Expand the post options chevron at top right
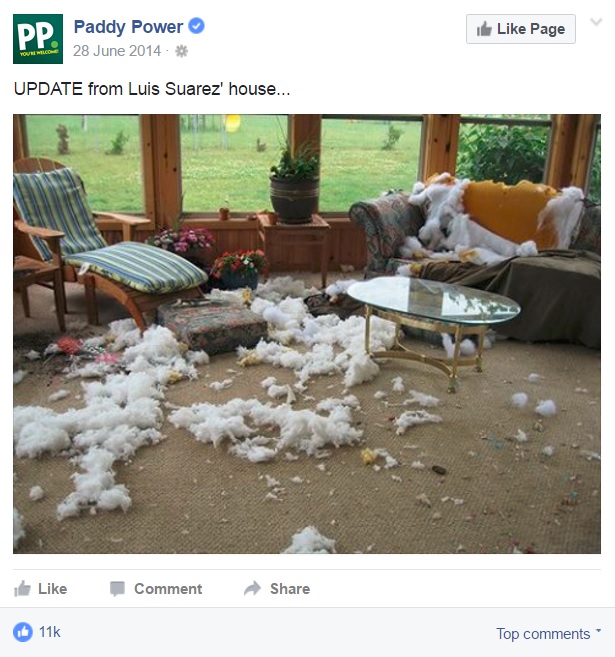 [596, 22]
